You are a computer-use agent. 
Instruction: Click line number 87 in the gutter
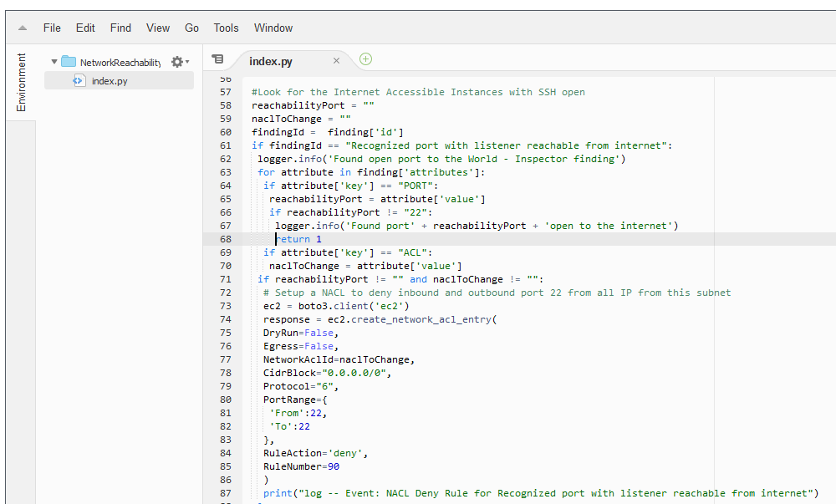tap(226, 493)
